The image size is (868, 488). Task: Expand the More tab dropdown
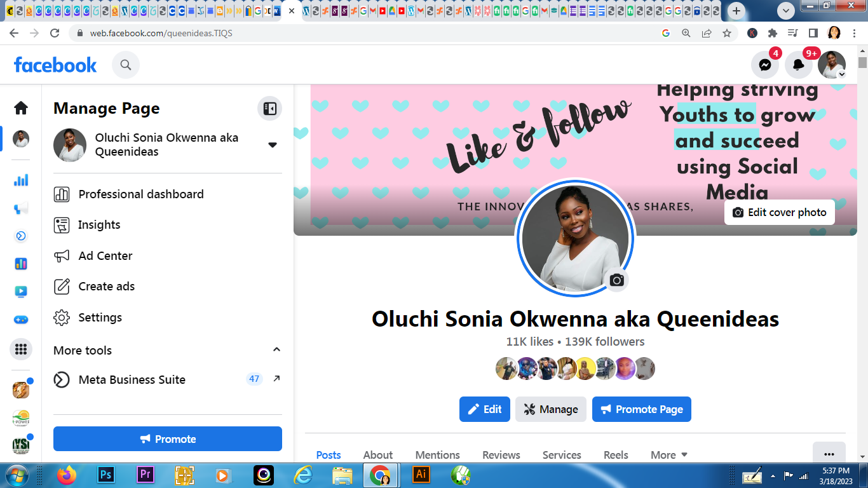[669, 455]
